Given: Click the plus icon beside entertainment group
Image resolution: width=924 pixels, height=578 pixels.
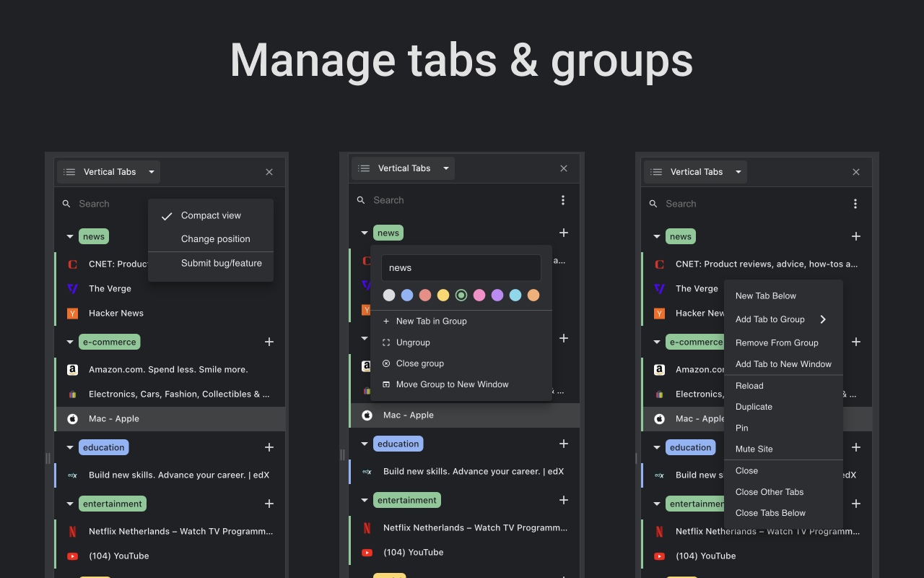Looking at the screenshot, I should click(x=269, y=504).
